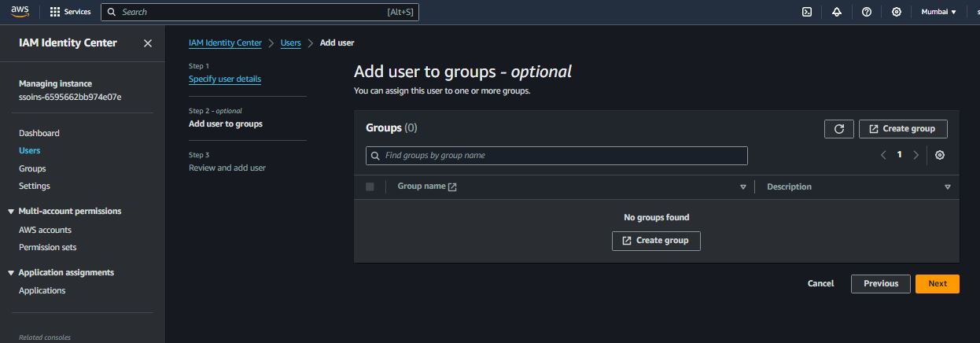This screenshot has height=343, width=980.
Task: Open Groups table preferences gear
Action: pos(940,155)
